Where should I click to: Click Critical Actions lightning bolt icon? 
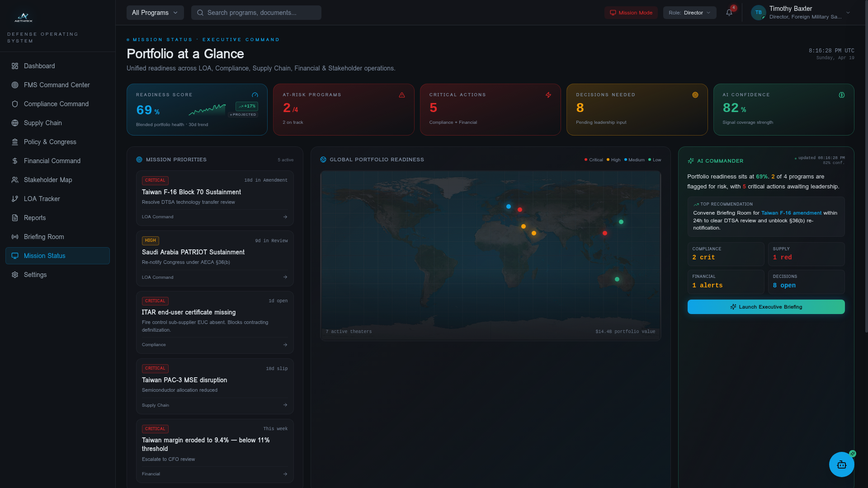tap(548, 95)
